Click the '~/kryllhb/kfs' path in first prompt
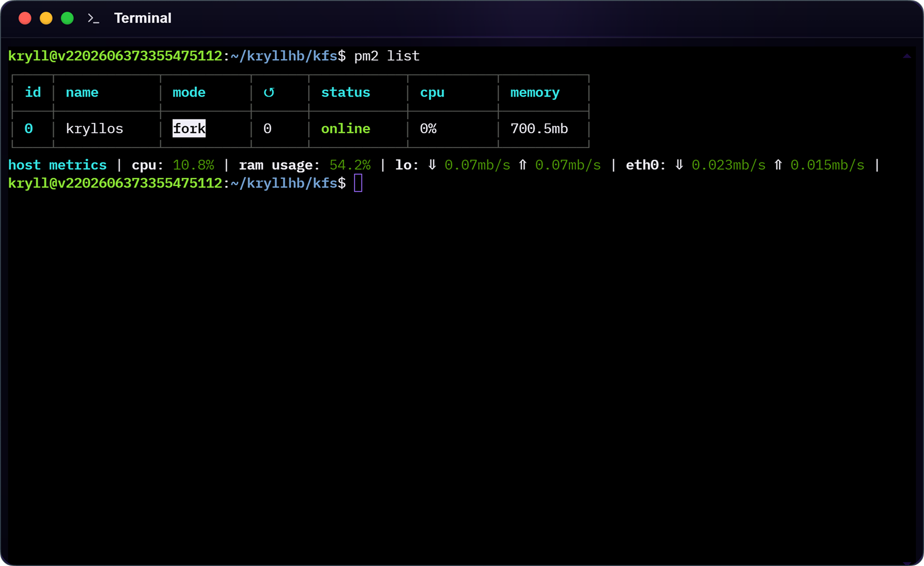924x566 pixels. pos(284,56)
